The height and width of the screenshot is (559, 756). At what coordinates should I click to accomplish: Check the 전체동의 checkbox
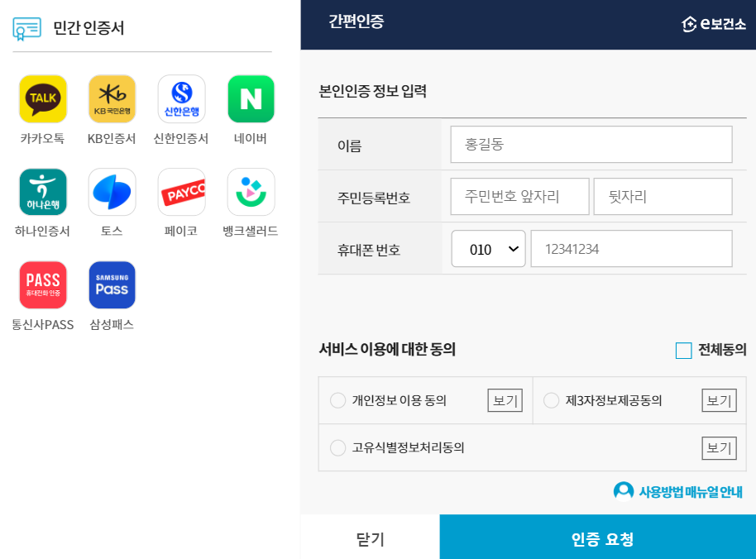pyautogui.click(x=684, y=351)
